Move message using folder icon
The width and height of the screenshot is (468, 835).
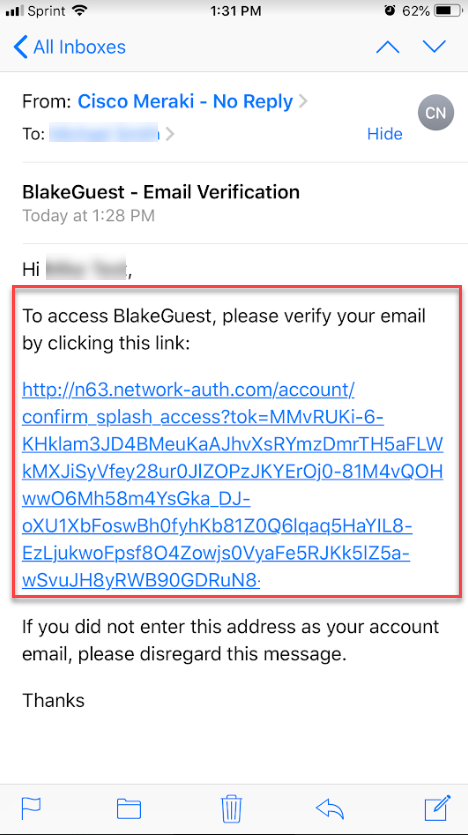click(129, 810)
